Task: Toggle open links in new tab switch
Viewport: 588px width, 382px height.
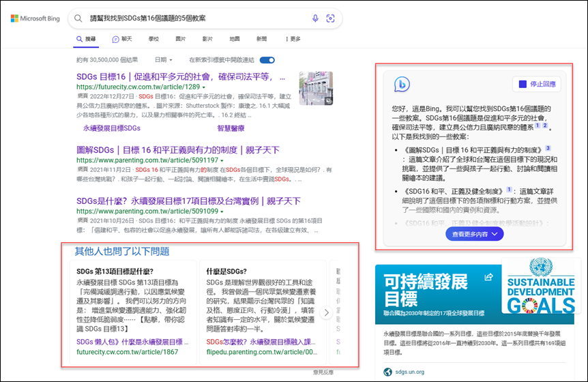Action: pos(267,60)
